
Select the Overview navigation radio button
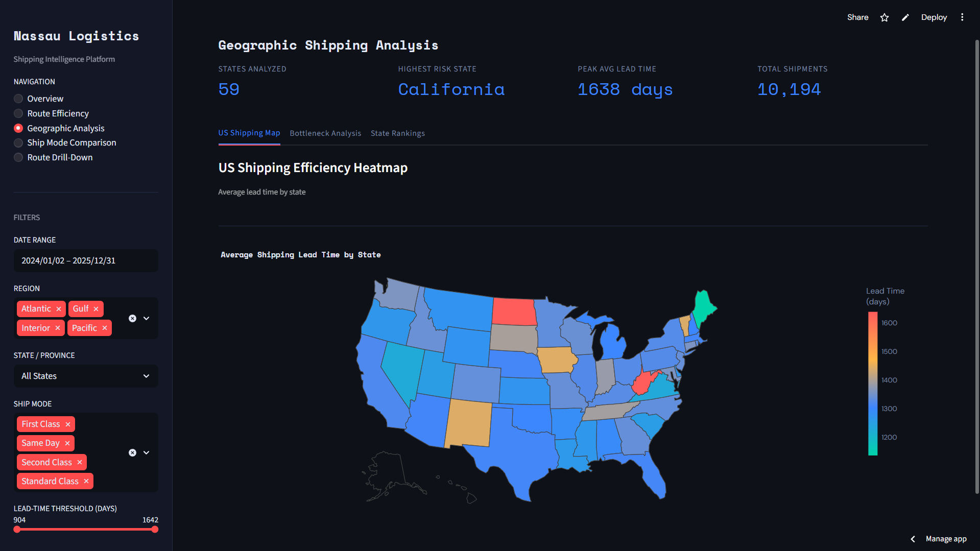[x=18, y=99]
